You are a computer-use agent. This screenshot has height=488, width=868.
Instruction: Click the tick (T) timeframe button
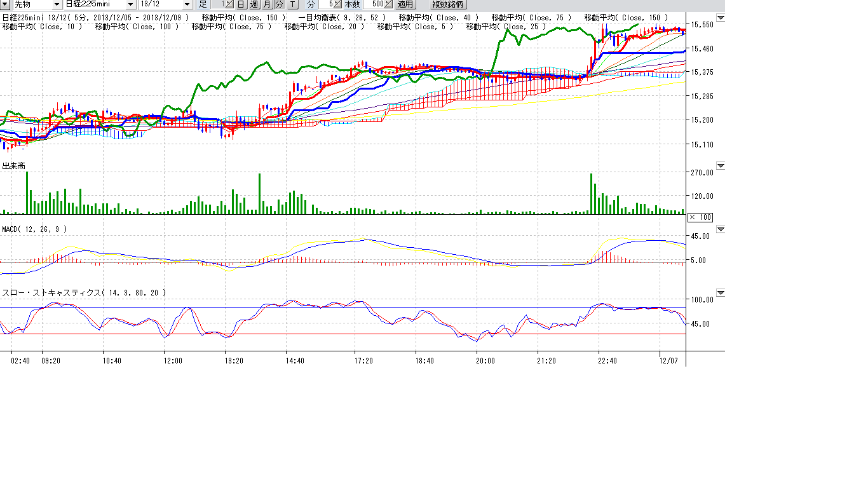[292, 4]
